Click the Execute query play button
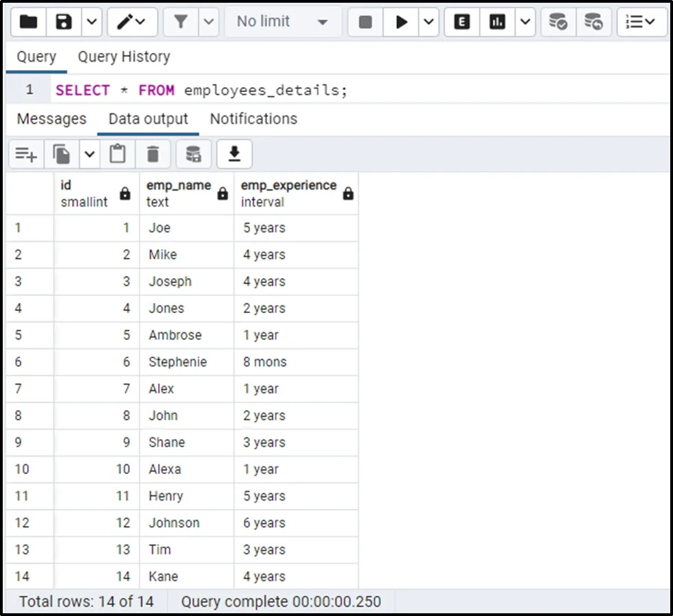Viewport: 673px width, 616px height. pos(401,22)
